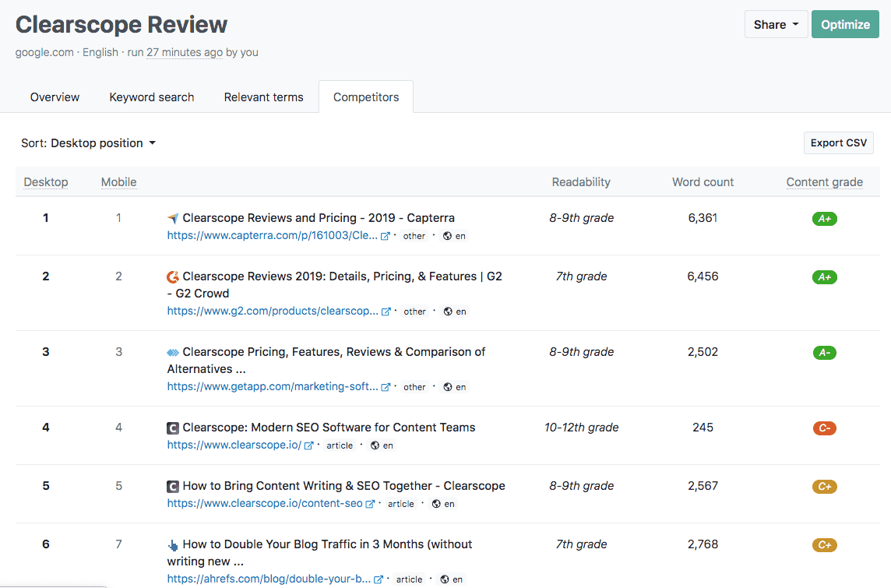891x588 pixels.
Task: Open the Sort: Desktop position dropdown
Action: click(x=89, y=143)
